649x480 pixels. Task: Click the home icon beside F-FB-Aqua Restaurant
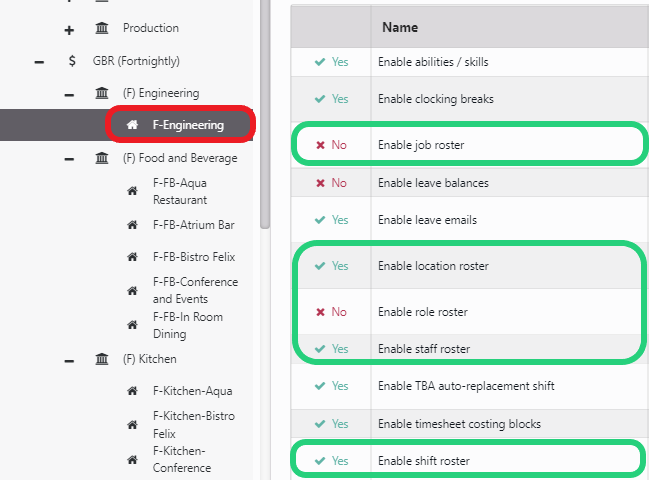tap(132, 191)
